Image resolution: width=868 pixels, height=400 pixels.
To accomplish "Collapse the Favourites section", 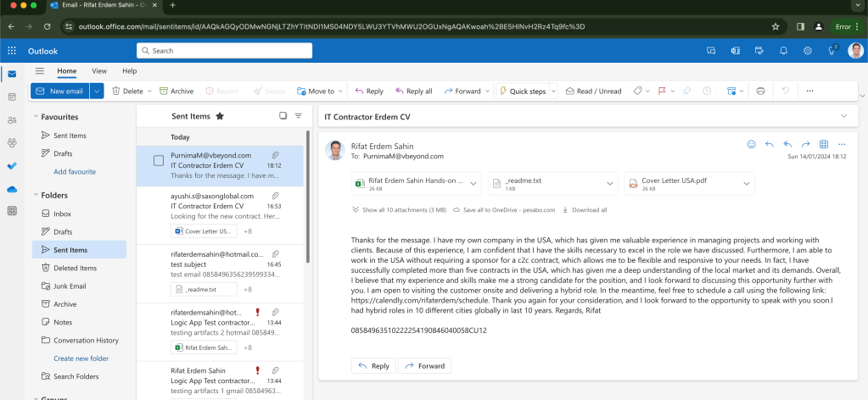I will [36, 117].
